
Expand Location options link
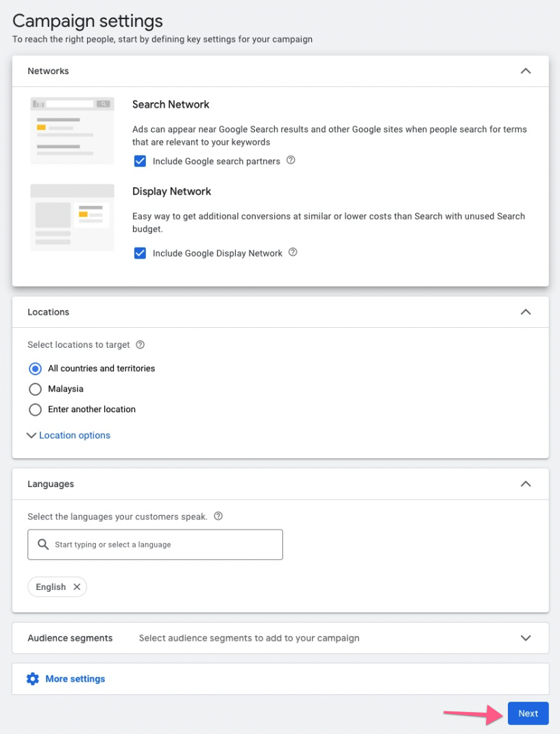coord(75,436)
